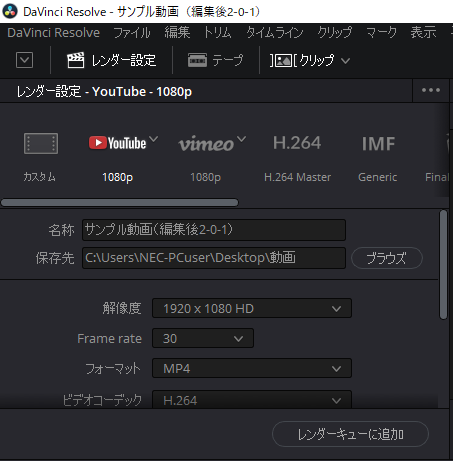Click レンダーキューに追加 button
This screenshot has height=461, width=453.
pos(350,434)
